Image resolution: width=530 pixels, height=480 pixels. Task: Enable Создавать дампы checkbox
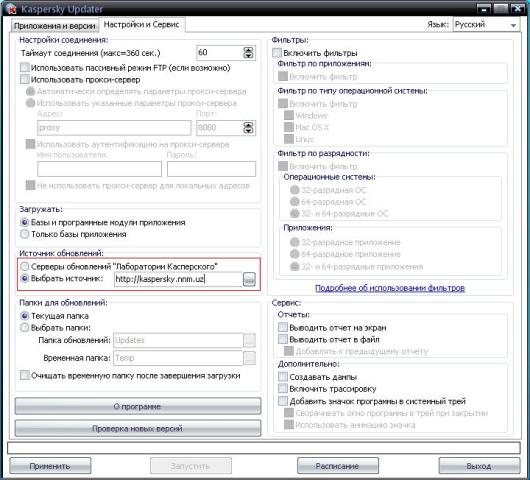[x=283, y=377]
